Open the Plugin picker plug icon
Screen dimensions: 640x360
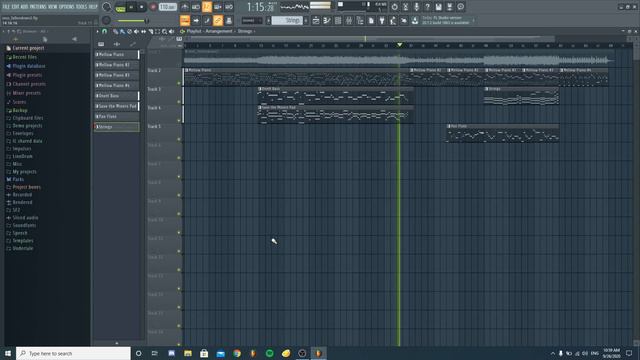pyautogui.click(x=382, y=20)
